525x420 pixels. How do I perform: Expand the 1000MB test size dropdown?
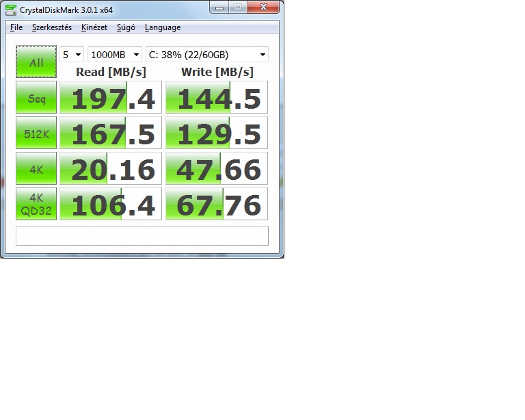pos(115,55)
